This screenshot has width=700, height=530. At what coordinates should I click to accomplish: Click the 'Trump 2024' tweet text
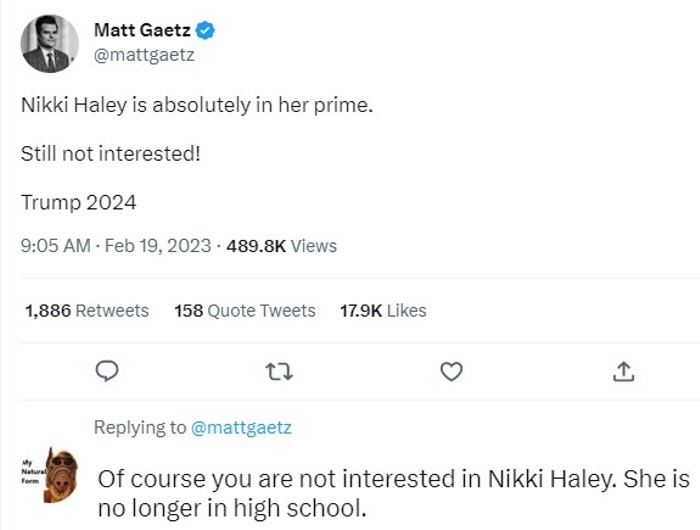tap(78, 202)
